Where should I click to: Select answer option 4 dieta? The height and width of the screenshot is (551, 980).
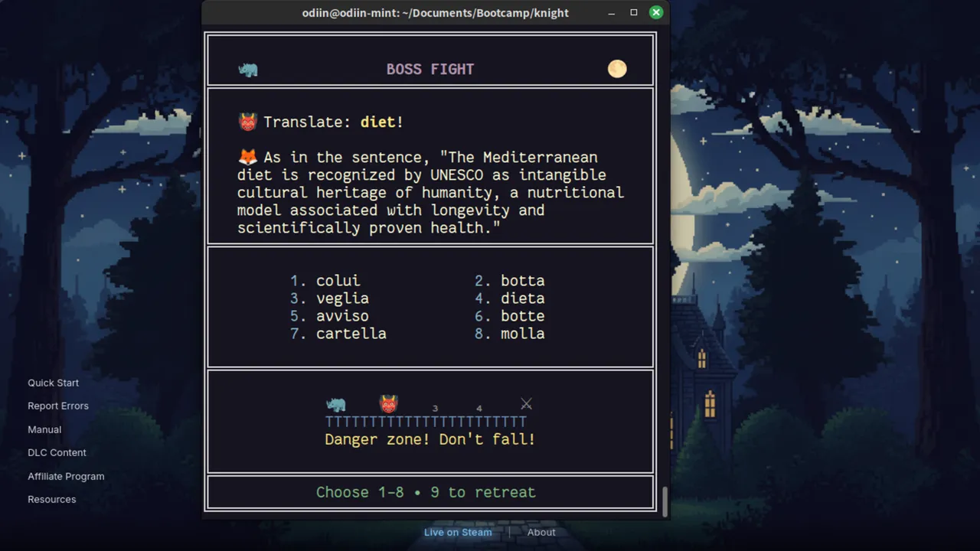(510, 298)
